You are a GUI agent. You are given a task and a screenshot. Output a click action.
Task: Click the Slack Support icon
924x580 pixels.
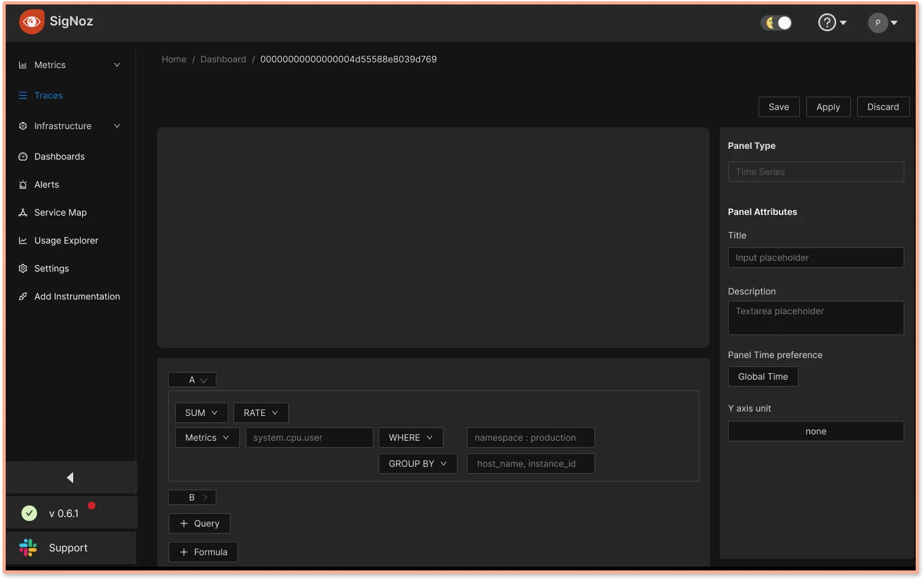(x=28, y=548)
